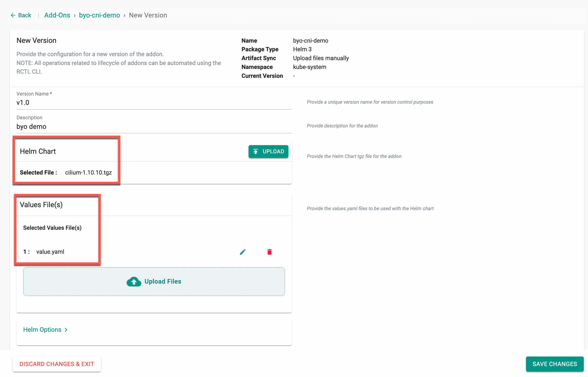
Task: Edit value.yaml with pencil icon
Action: (x=242, y=252)
